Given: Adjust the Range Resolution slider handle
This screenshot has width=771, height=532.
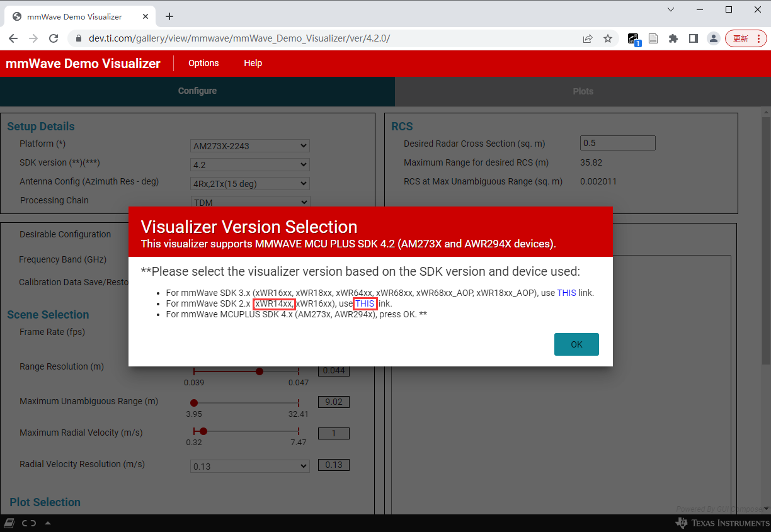Looking at the screenshot, I should coord(260,371).
